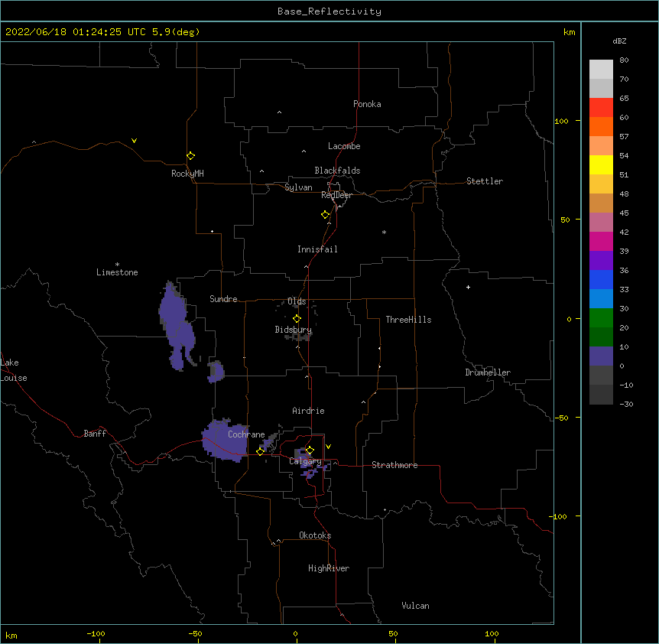The height and width of the screenshot is (644, 659).
Task: Click the Limestone label
Action: (x=117, y=272)
